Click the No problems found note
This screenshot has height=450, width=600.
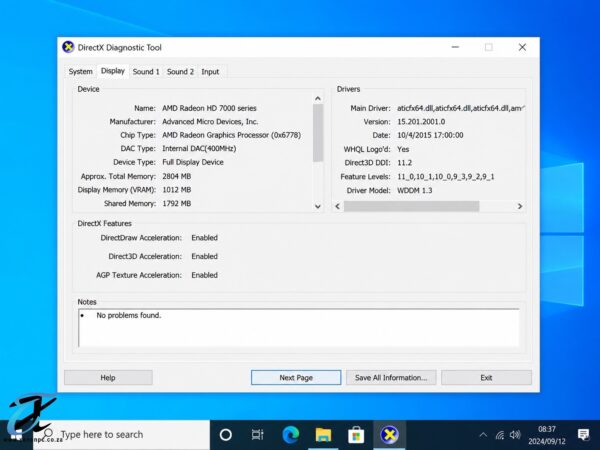point(129,315)
